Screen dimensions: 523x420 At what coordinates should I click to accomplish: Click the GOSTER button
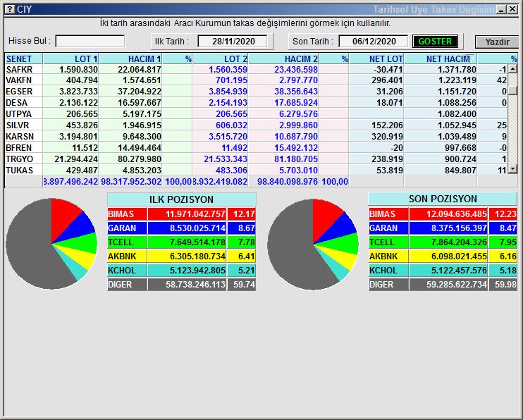(435, 42)
